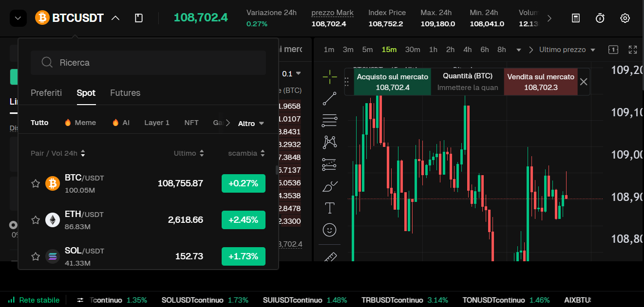Select the forecast and measurement tool
This screenshot has width=644, height=307.
pos(330,164)
